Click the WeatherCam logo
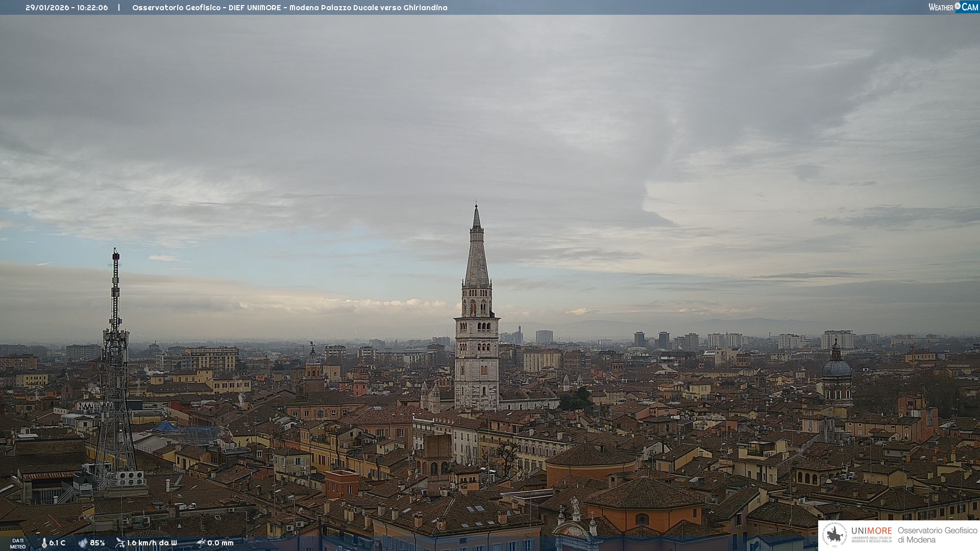Viewport: 980px width, 551px height. pyautogui.click(x=953, y=7)
